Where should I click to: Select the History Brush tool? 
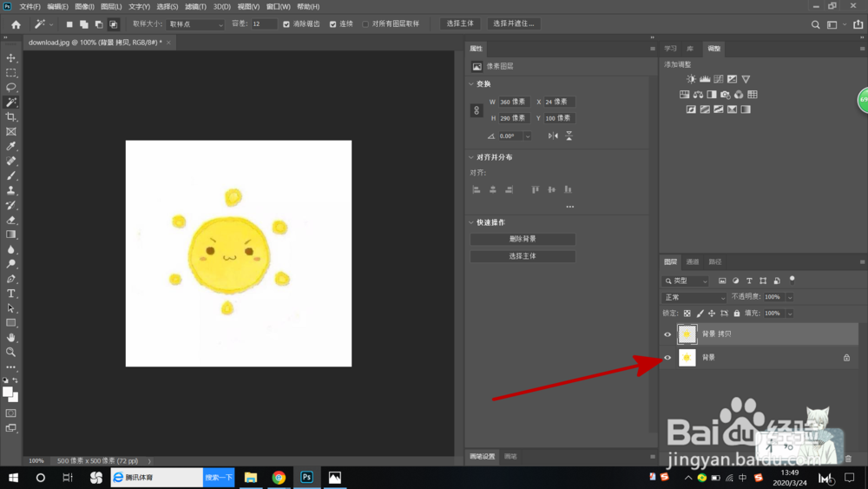pyautogui.click(x=10, y=206)
